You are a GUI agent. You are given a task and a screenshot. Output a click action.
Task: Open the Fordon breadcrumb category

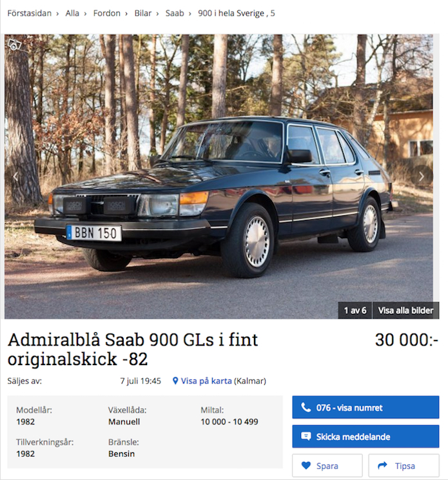[x=107, y=13]
